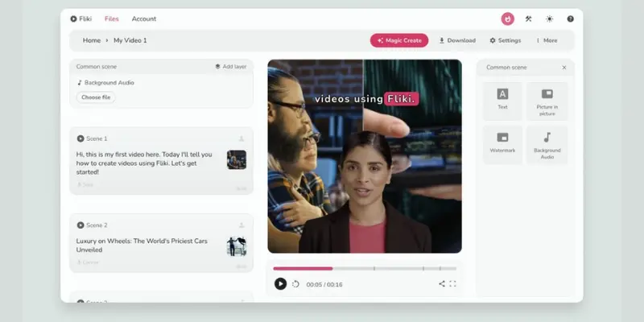The height and width of the screenshot is (322, 644).
Task: Open the More options menu
Action: (547, 40)
